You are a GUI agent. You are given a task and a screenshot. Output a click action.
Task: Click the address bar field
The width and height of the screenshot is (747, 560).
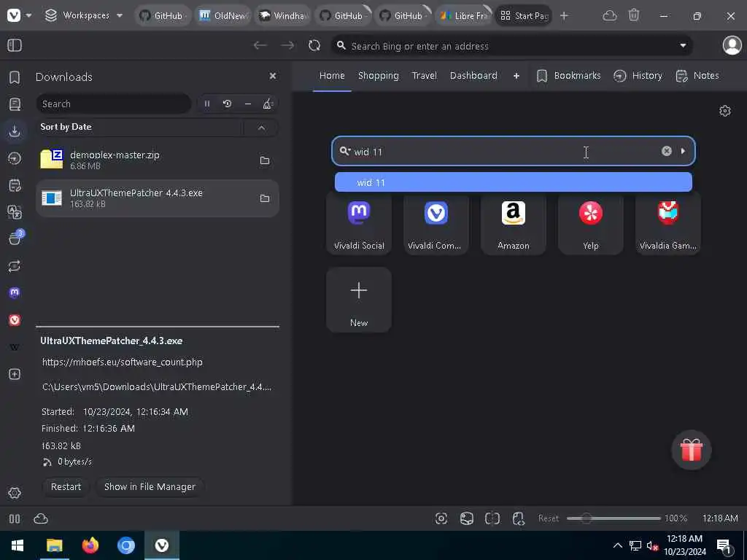coord(511,46)
